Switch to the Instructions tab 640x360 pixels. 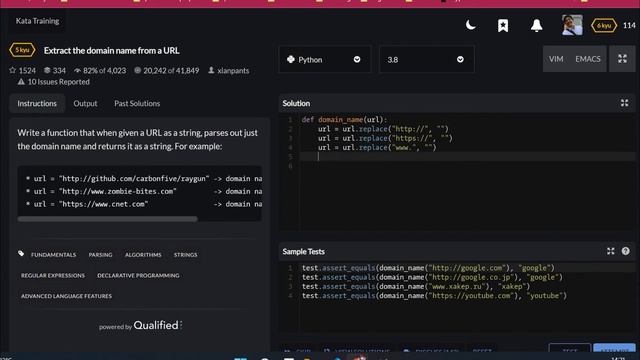coord(37,103)
